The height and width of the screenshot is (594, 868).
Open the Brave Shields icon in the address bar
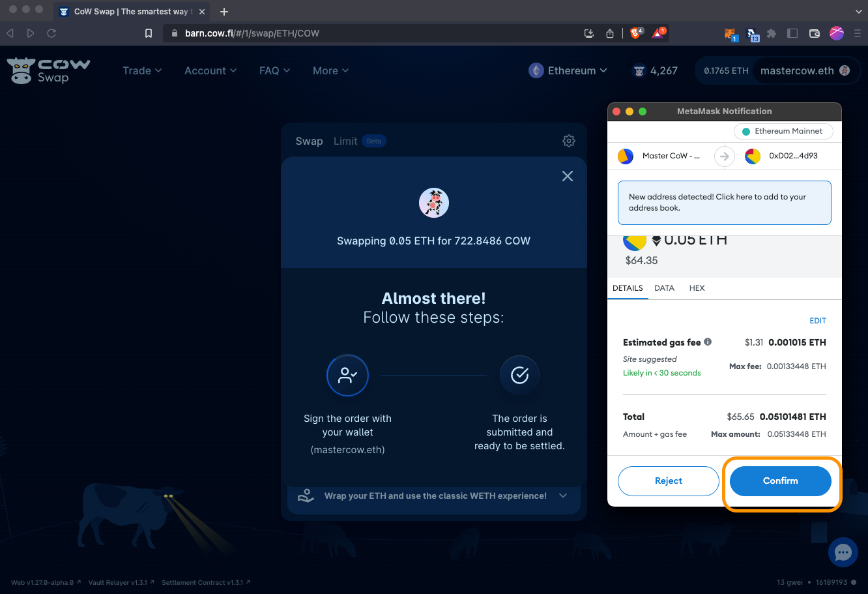tap(635, 33)
